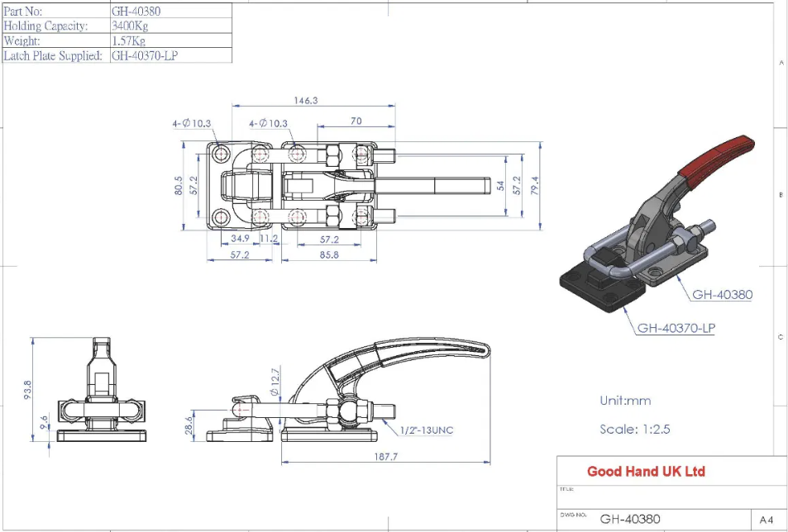Click the 28.6 height dimension
Image resolution: width=788 pixels, height=532 pixels.
tap(189, 425)
